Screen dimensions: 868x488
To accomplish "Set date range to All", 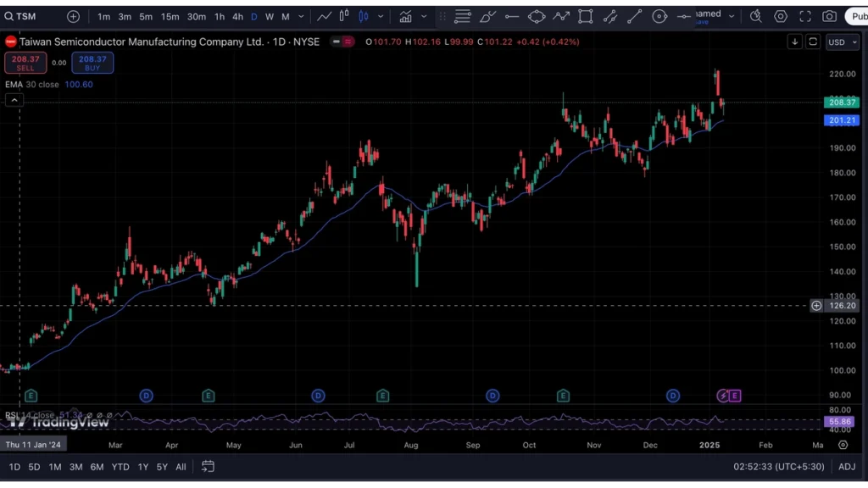I will 181,467.
